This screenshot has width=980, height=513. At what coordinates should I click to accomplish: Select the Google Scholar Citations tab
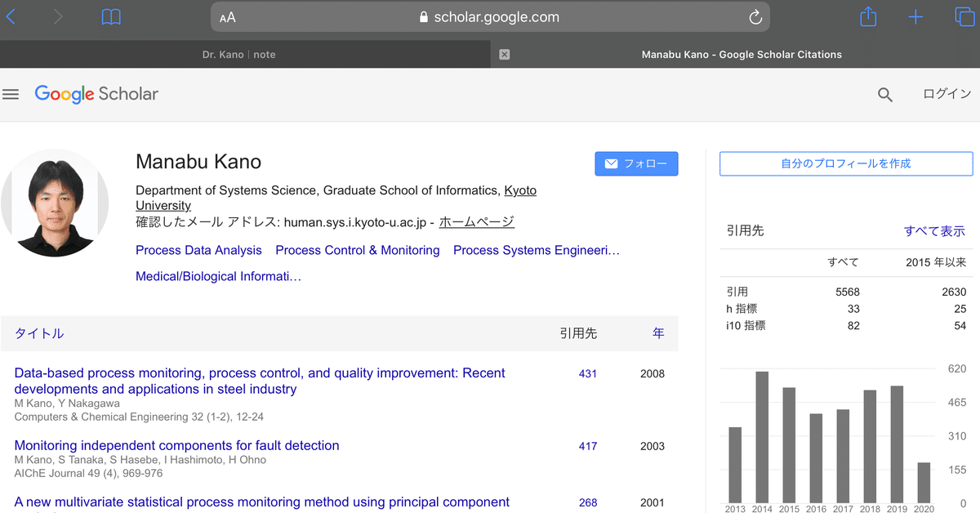[741, 55]
